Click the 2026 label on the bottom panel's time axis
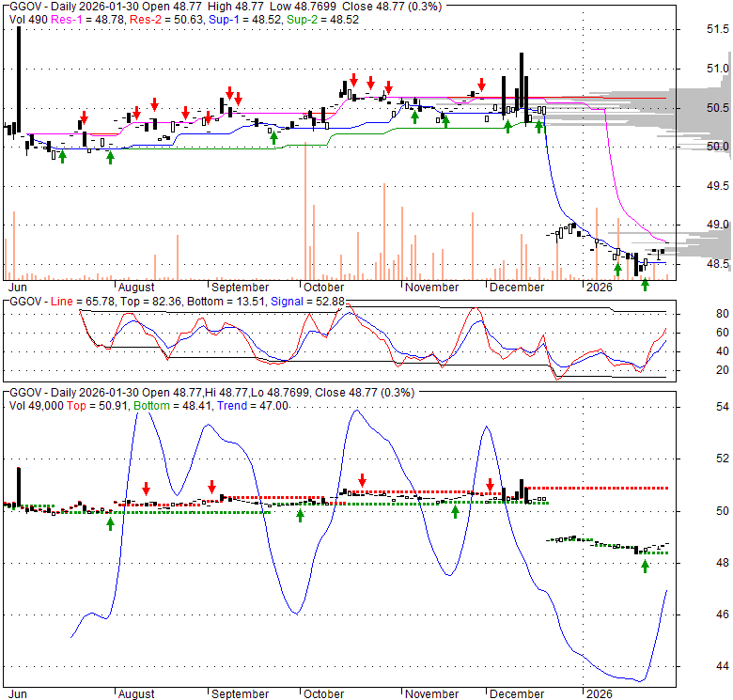Image resolution: width=733 pixels, height=700 pixels. click(x=598, y=694)
